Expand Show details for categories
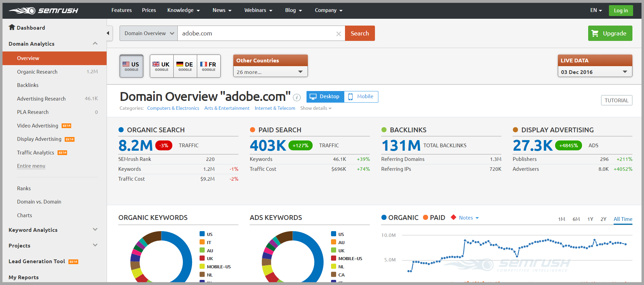644x285 pixels. click(316, 108)
